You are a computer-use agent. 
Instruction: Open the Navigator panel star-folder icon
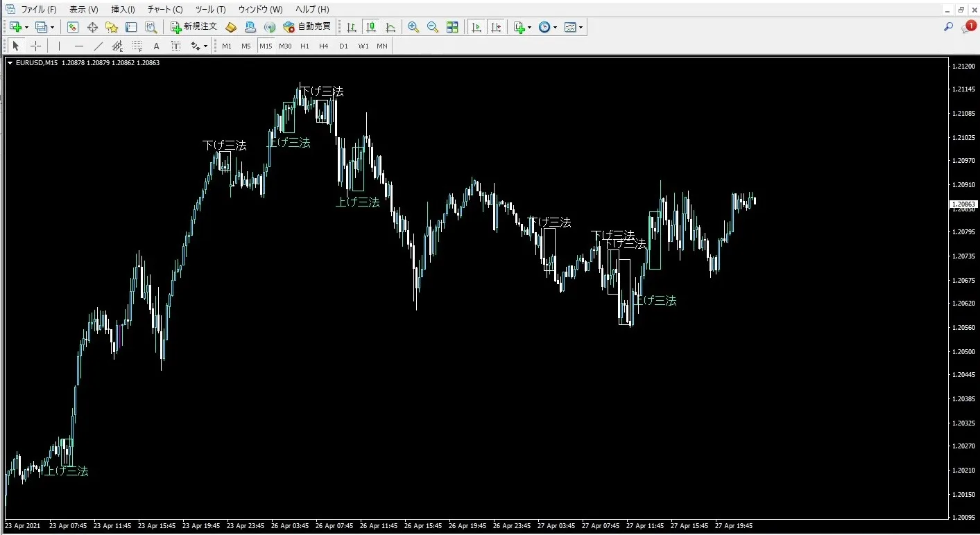112,27
